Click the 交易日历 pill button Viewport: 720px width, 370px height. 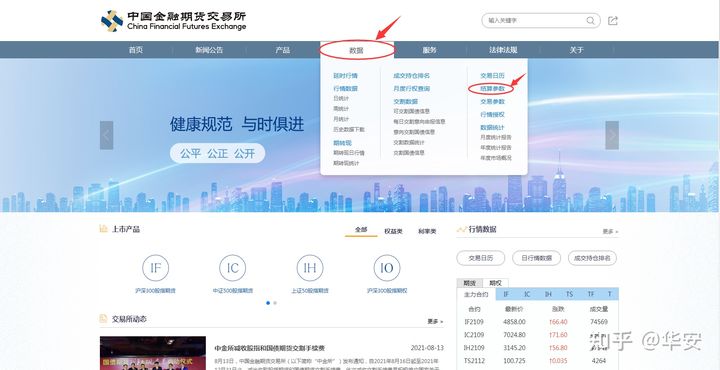(480, 258)
